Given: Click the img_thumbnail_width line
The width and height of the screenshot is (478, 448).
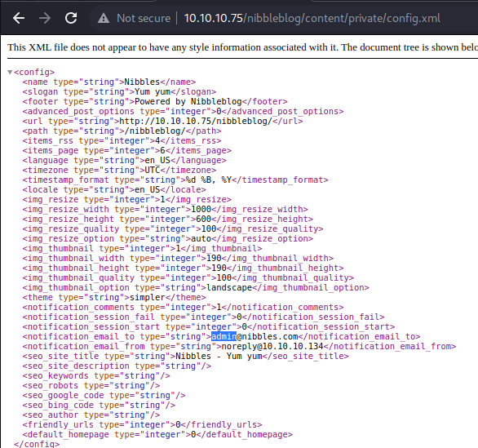Looking at the screenshot, I should 178,258.
